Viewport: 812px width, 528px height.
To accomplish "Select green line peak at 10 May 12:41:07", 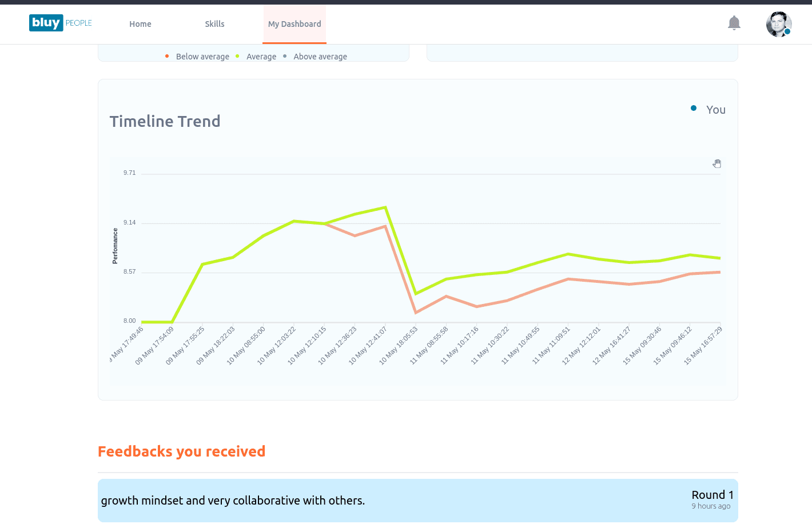I will point(385,207).
